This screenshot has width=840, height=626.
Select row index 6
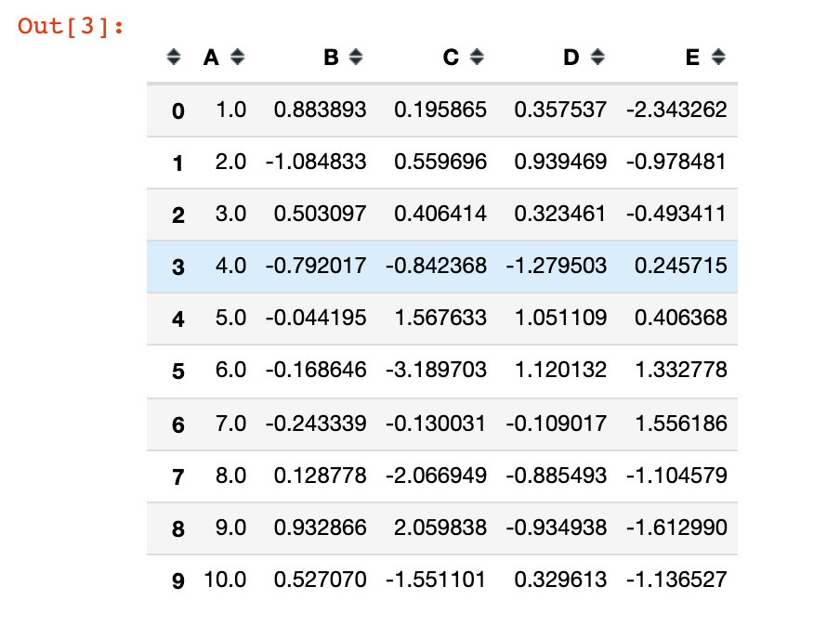coord(178,424)
